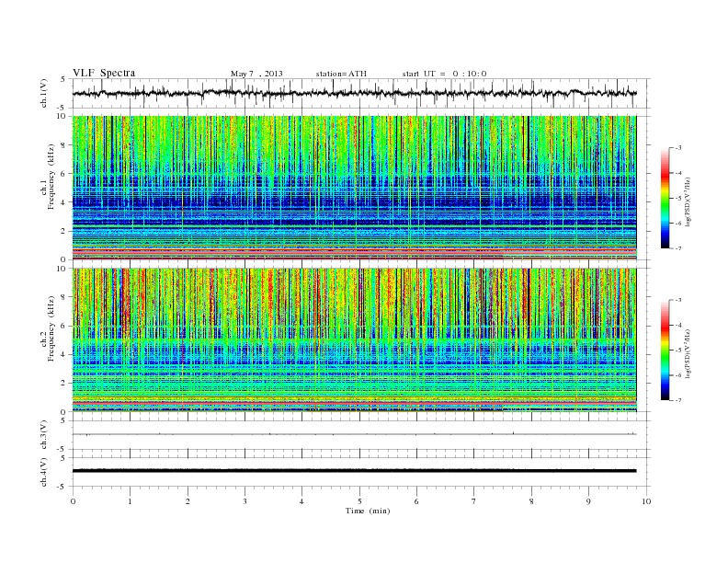728x563 pixels.
Task: Click the "8" kHz tick of ch.1 spectrogram
Action: click(x=63, y=145)
